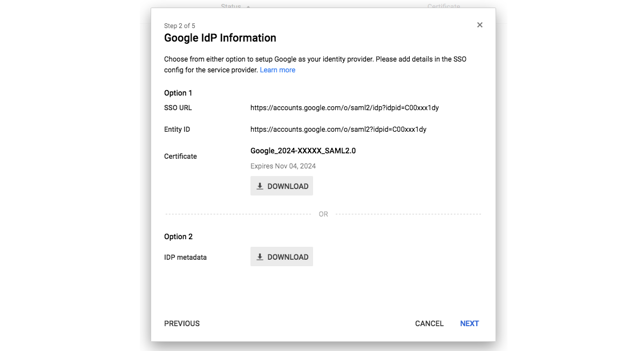The width and height of the screenshot is (644, 351).
Task: Click the download icon on the Certificate button
Action: tap(260, 185)
